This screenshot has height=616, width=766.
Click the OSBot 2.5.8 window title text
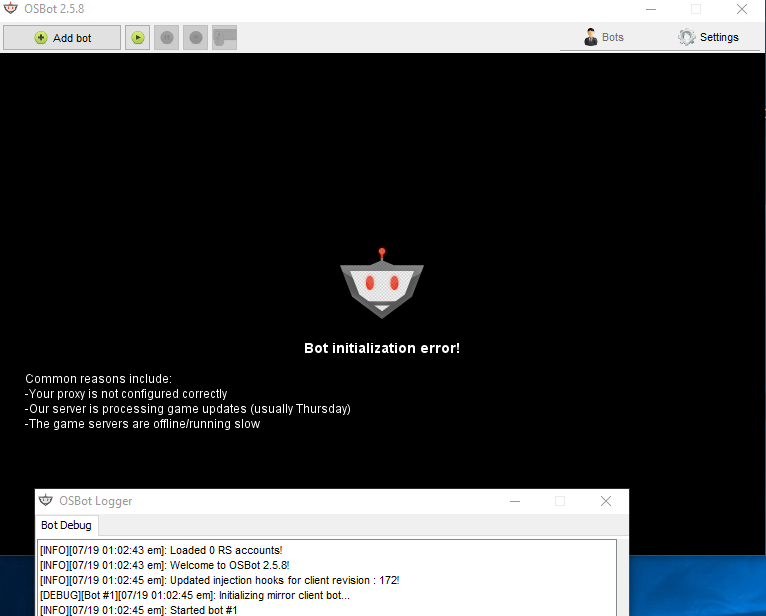(54, 9)
